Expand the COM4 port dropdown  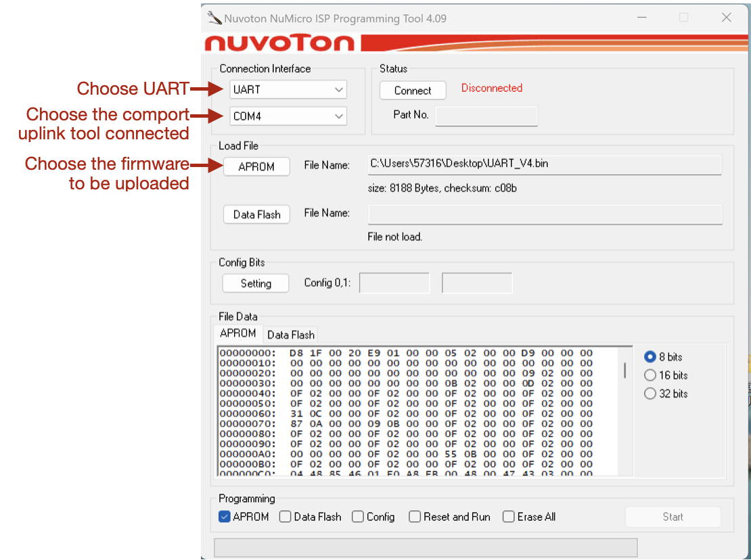(x=288, y=116)
